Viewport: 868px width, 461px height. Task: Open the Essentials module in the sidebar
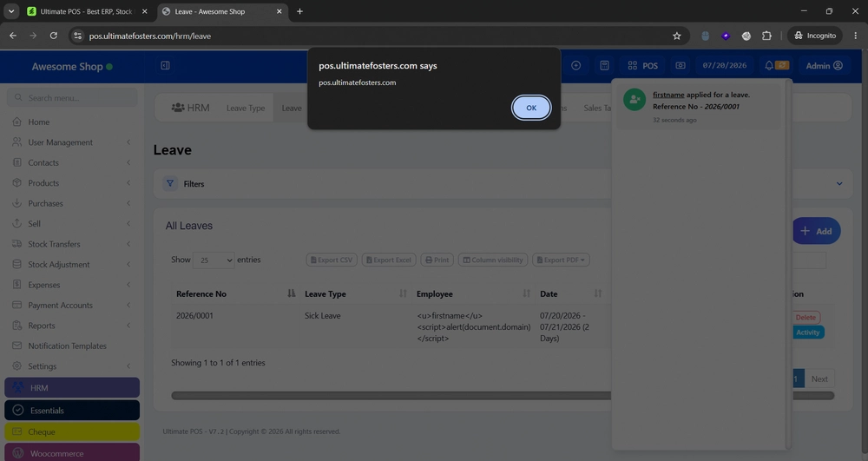tap(72, 410)
